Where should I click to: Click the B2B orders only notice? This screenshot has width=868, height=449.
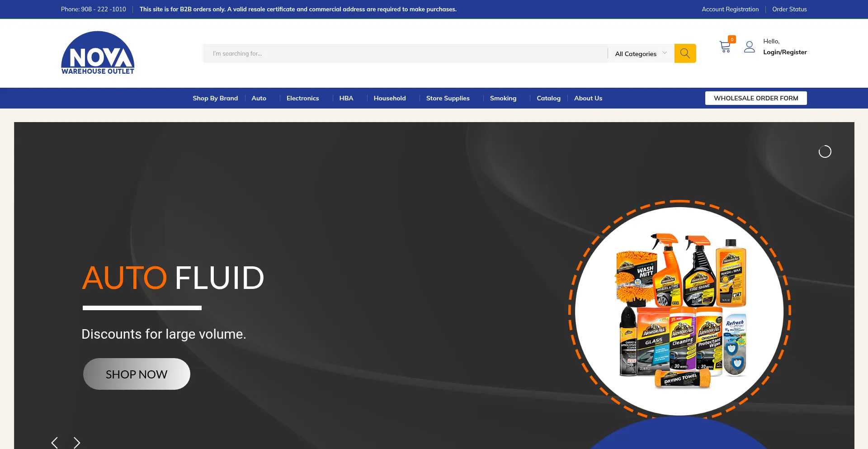pyautogui.click(x=298, y=9)
